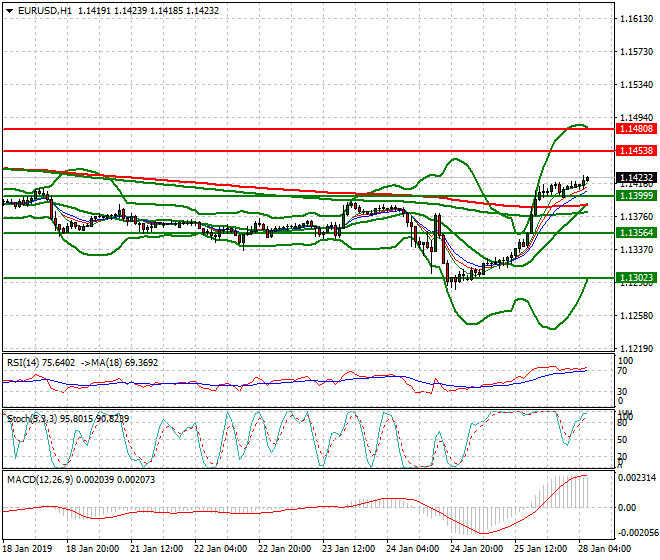Image resolution: width=660 pixels, height=560 pixels.
Task: Select the green 1.13999 level price tag
Action: point(636,196)
